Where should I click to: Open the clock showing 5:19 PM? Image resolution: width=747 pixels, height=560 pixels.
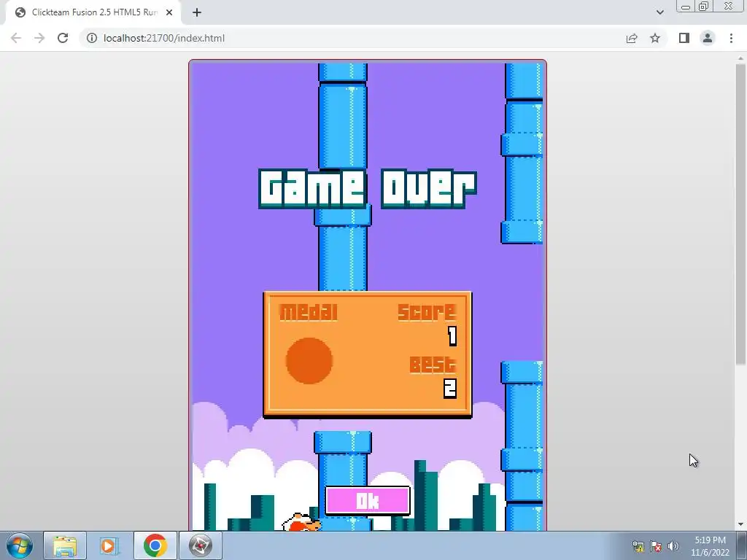click(710, 546)
